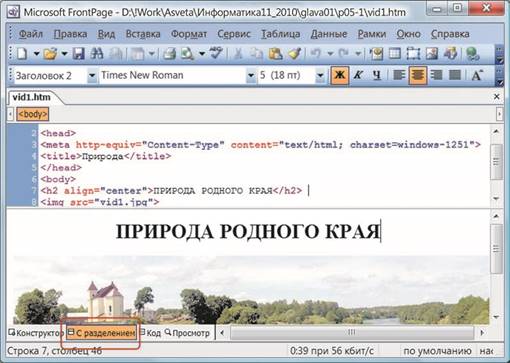Close the vid1.htm page with the X
This screenshot has height=363, width=510.
tap(497, 97)
